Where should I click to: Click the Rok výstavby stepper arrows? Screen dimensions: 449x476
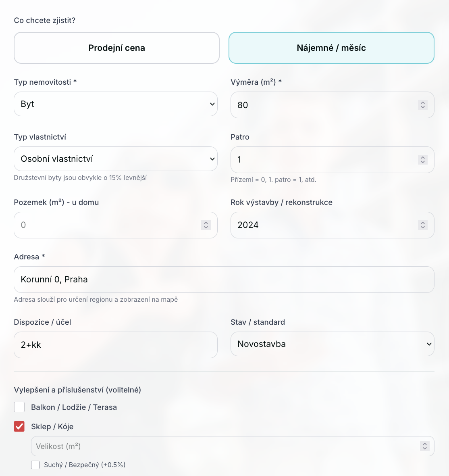click(422, 225)
